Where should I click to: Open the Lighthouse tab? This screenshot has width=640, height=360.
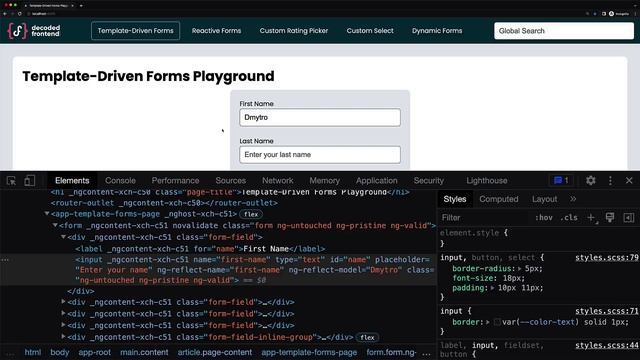[x=487, y=180]
